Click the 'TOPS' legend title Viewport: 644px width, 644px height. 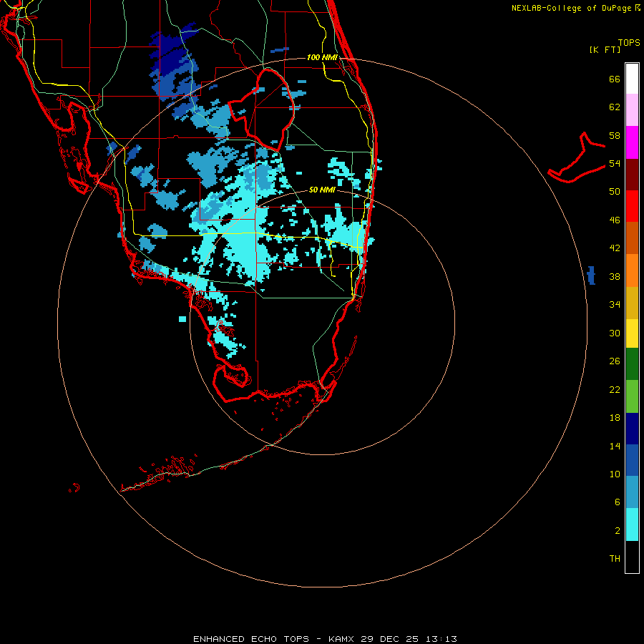[629, 42]
